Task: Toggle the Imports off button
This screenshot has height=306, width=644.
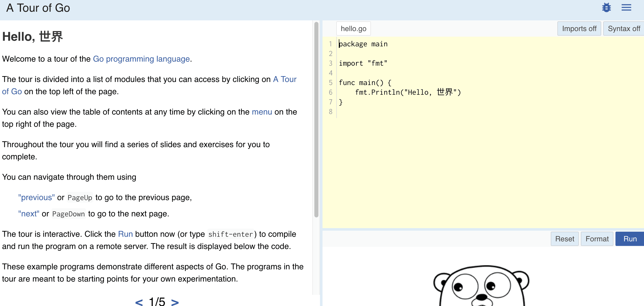Action: click(579, 29)
